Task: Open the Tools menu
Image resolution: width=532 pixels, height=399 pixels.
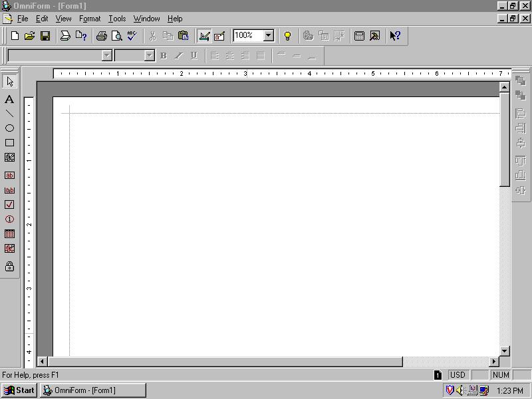Action: (117, 19)
